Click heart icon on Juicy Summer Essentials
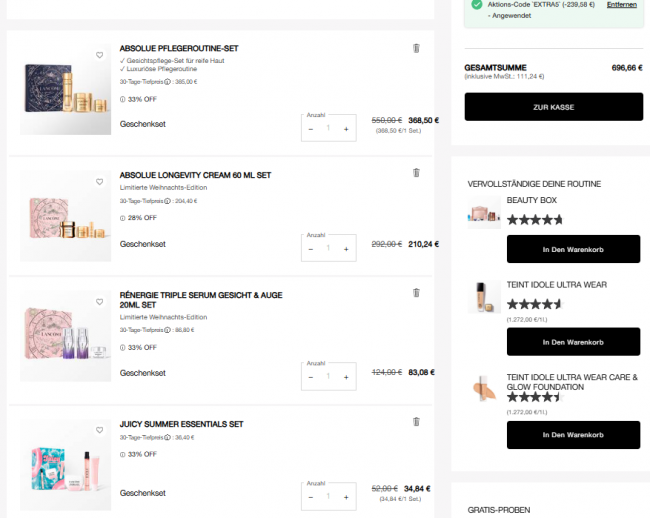The height and width of the screenshot is (518, 650). [x=99, y=431]
